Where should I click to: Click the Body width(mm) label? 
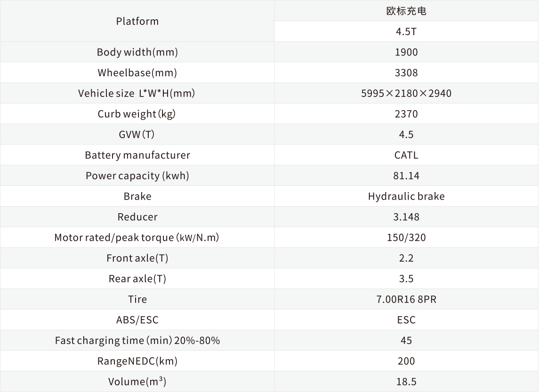(137, 52)
